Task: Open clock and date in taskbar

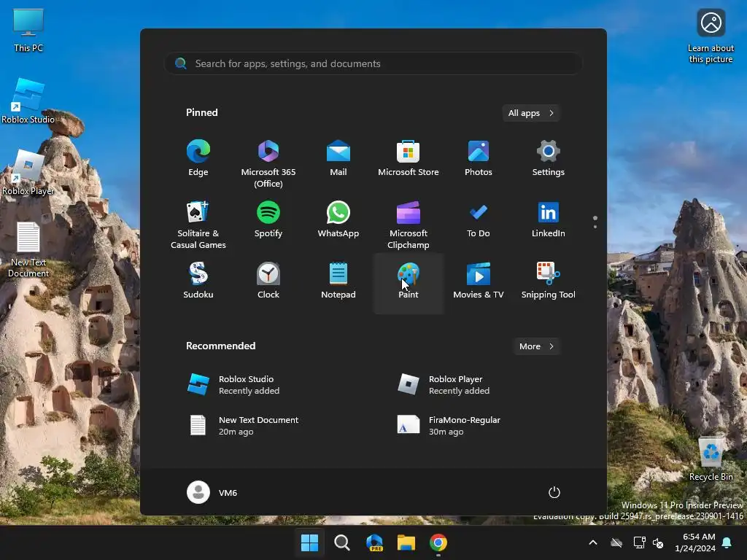Action: click(x=695, y=542)
